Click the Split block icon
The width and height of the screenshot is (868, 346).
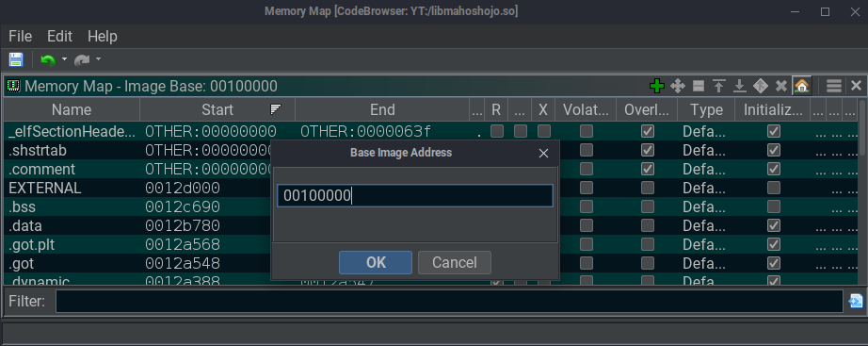tap(699, 86)
